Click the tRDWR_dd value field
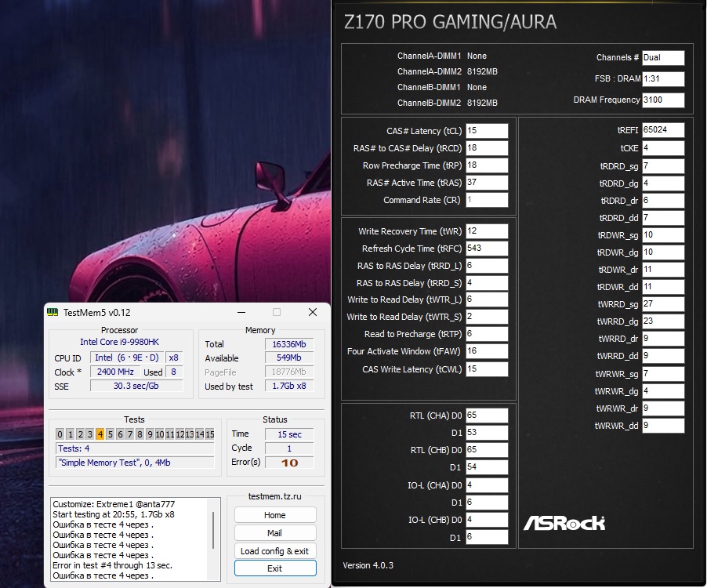 tap(663, 287)
